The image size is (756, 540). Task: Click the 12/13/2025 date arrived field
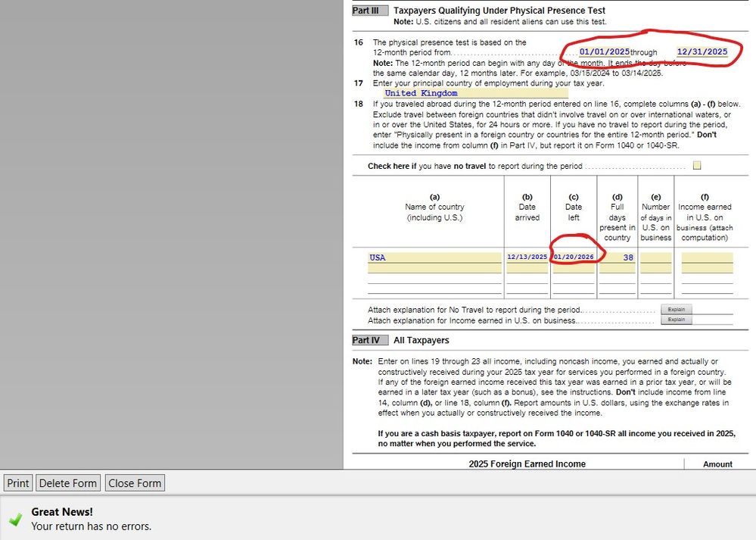point(527,258)
